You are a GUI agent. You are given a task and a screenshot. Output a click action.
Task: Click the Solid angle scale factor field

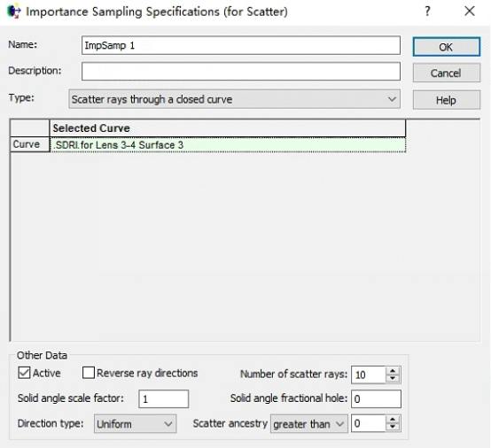click(x=163, y=399)
